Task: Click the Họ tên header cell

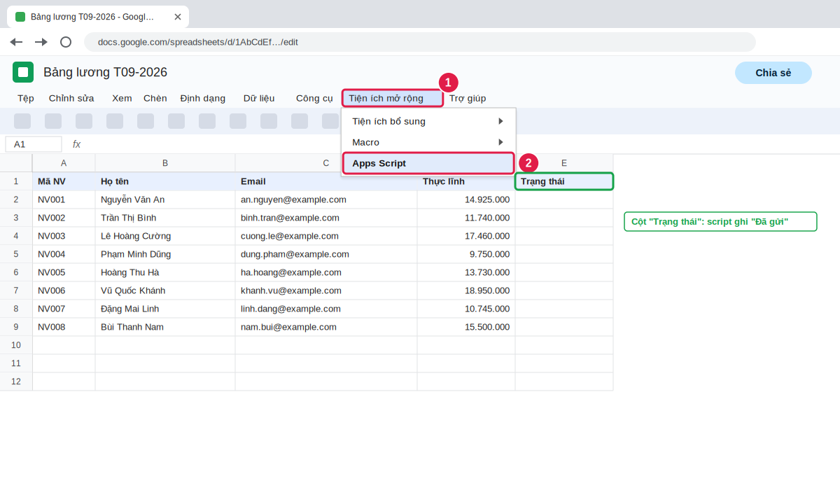Action: pos(165,181)
